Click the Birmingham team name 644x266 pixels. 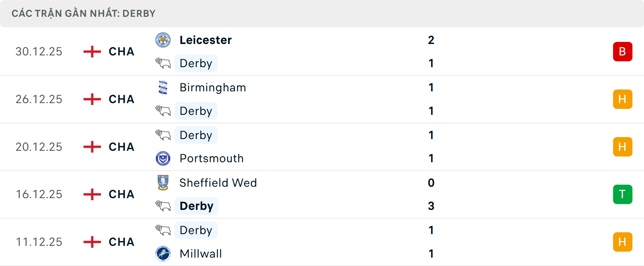[213, 87]
